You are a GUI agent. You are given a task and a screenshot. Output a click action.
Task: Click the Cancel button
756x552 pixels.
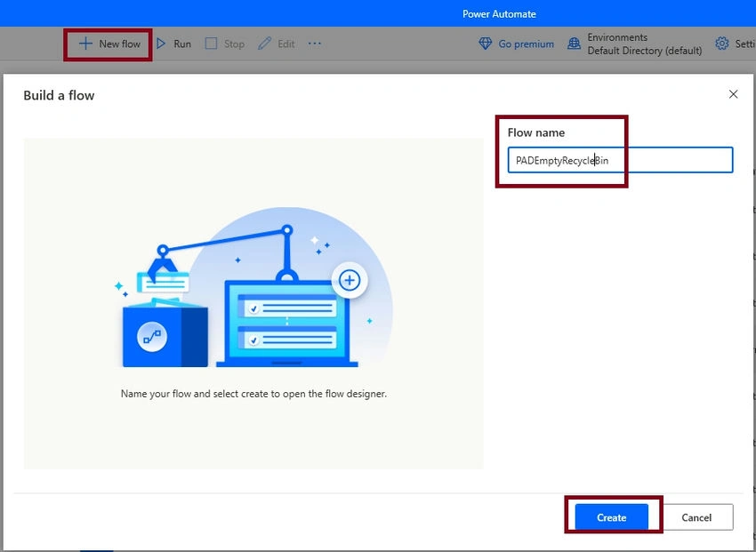[696, 517]
